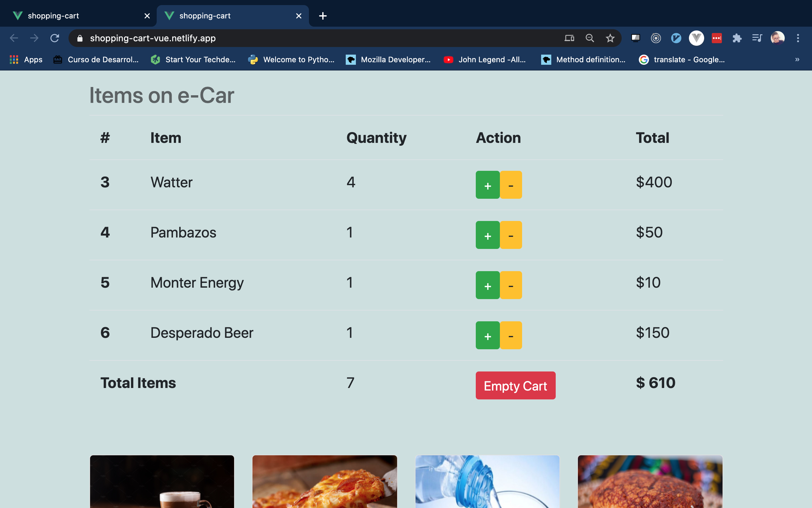Click the 'Total Items' label

tap(138, 383)
